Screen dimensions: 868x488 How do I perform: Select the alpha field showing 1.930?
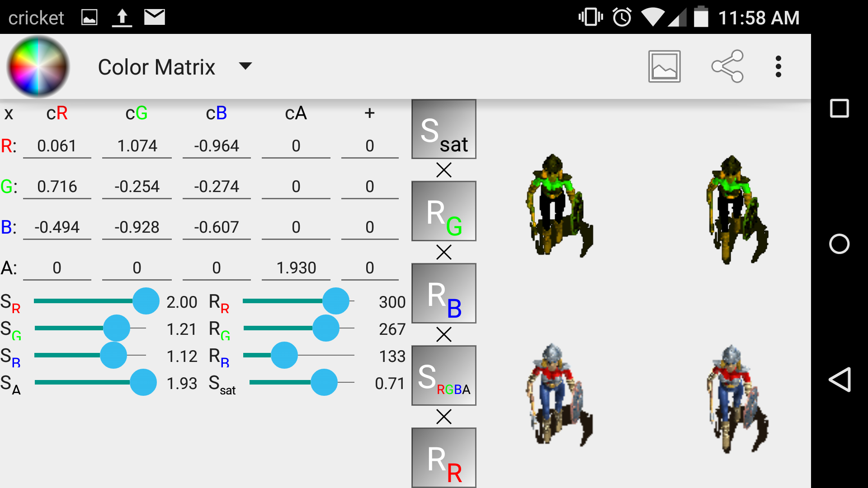pos(296,268)
